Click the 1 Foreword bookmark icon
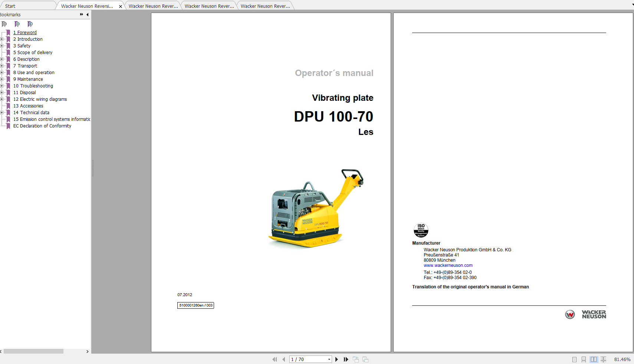Screen dimensions: 634x364 (9, 33)
